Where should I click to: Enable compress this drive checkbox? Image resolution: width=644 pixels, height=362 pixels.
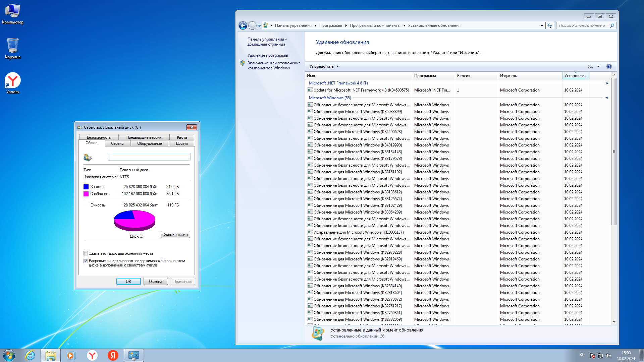point(86,253)
